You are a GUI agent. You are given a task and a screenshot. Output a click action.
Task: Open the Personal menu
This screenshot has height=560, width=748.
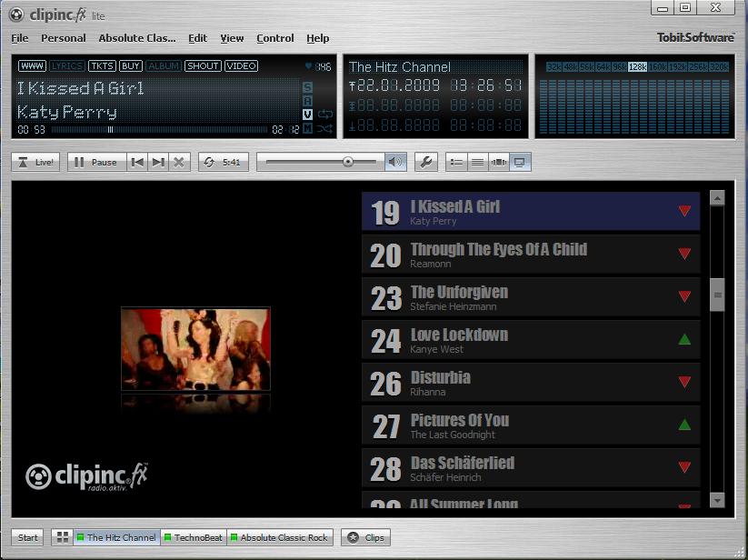tap(64, 38)
